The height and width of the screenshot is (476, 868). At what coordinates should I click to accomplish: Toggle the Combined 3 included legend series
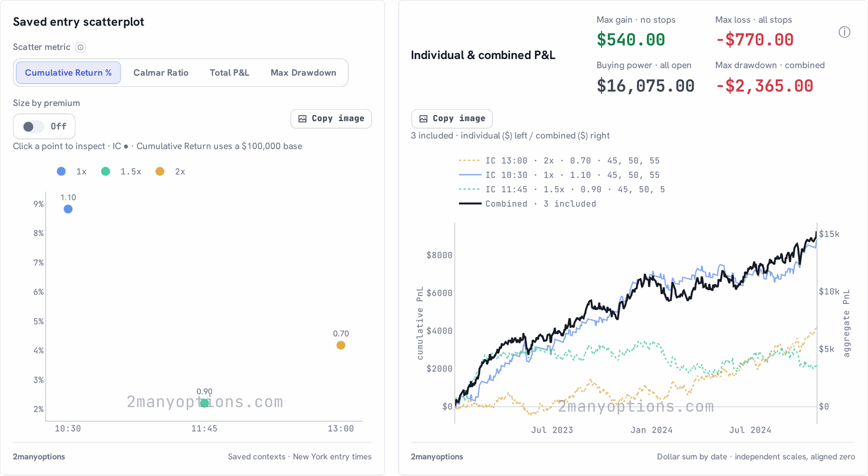pyautogui.click(x=527, y=204)
